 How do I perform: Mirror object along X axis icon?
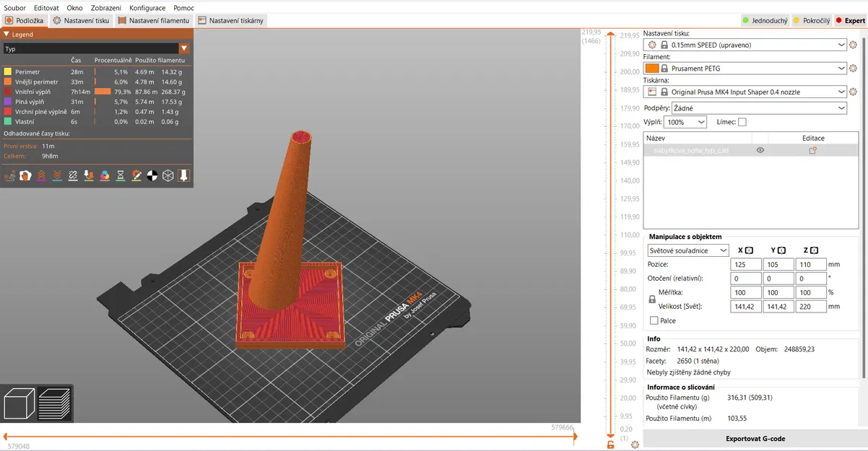pos(749,250)
